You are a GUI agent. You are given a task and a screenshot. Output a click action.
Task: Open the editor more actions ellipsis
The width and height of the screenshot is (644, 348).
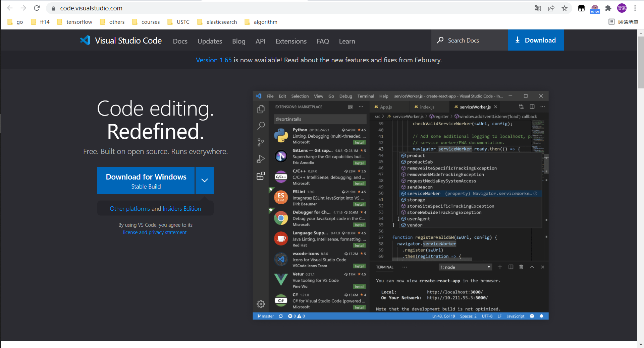click(543, 107)
